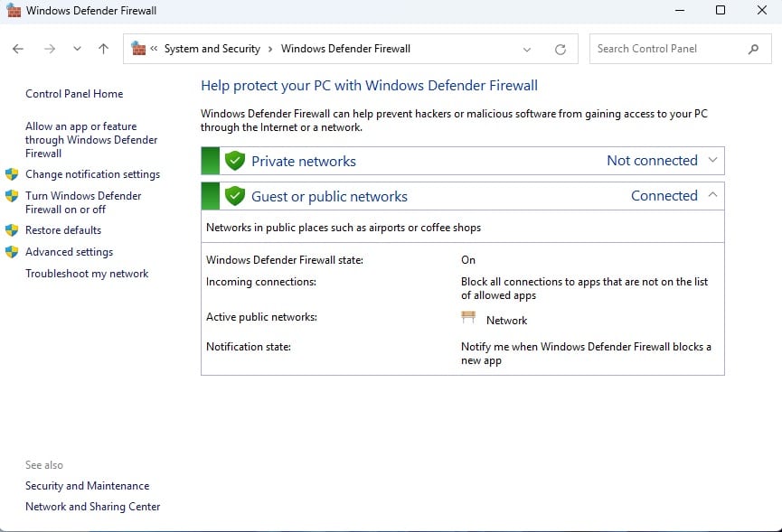Click the search magnifier icon
Image resolution: width=782 pixels, height=532 pixels.
pos(754,49)
